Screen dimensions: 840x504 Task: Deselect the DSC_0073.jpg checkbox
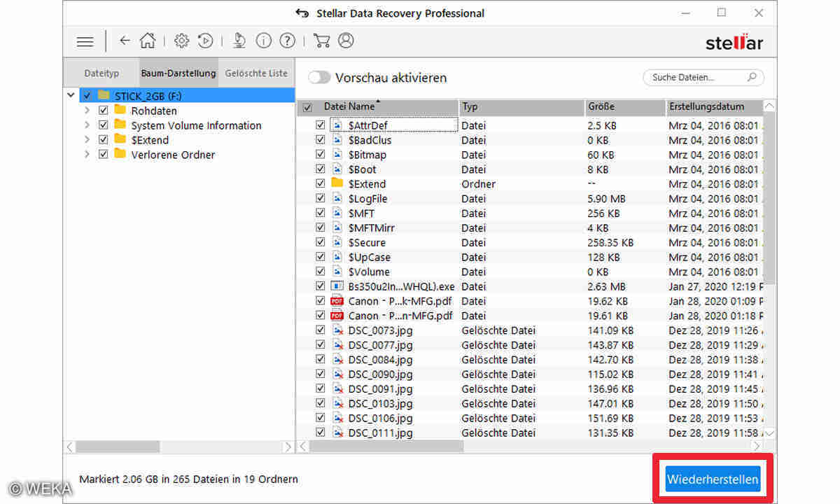tap(320, 330)
